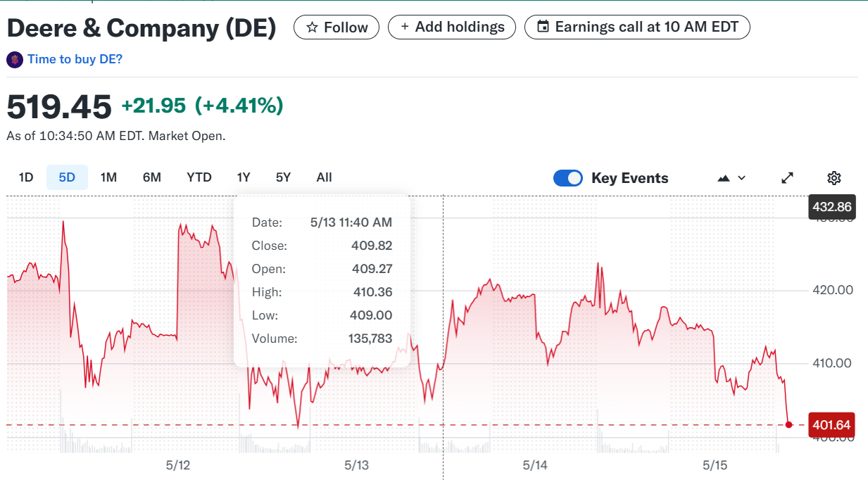This screenshot has width=868, height=480.
Task: Switch to 6M range
Action: [152, 177]
